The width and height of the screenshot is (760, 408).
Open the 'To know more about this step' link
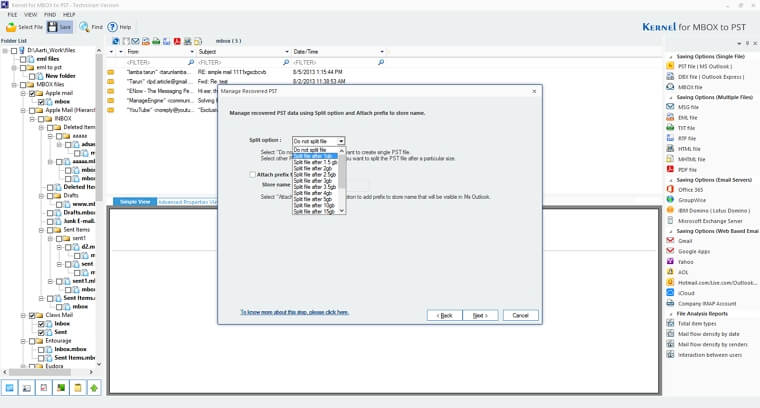[x=294, y=312]
